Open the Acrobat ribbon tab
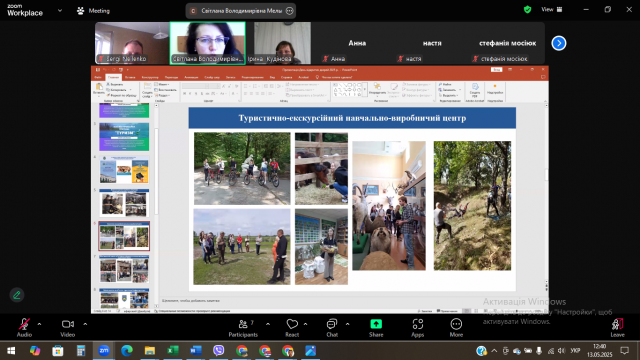640x360 pixels. [303, 77]
